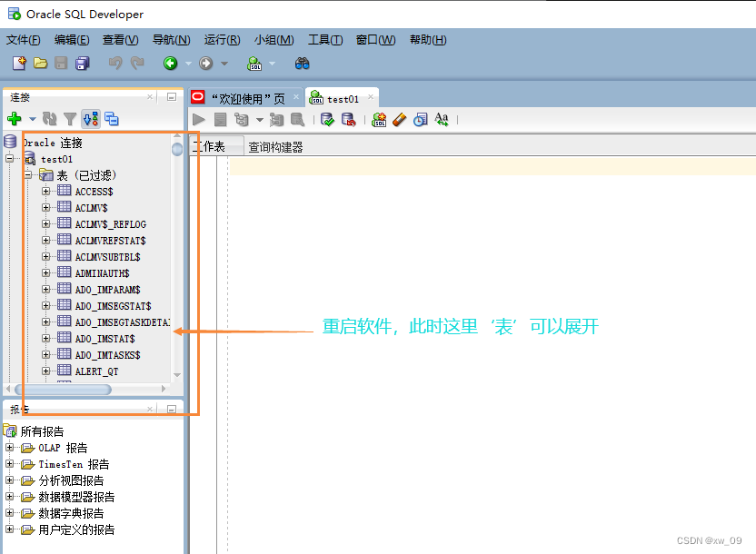Minimize the 报告 panel
756x554 pixels.
pos(171,409)
